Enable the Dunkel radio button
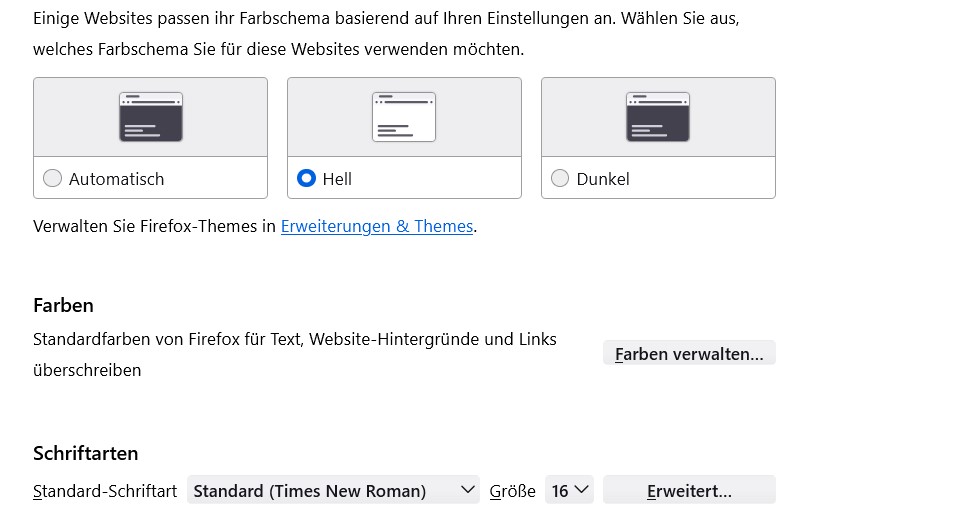Viewport: 956px width, 524px height. (560, 179)
